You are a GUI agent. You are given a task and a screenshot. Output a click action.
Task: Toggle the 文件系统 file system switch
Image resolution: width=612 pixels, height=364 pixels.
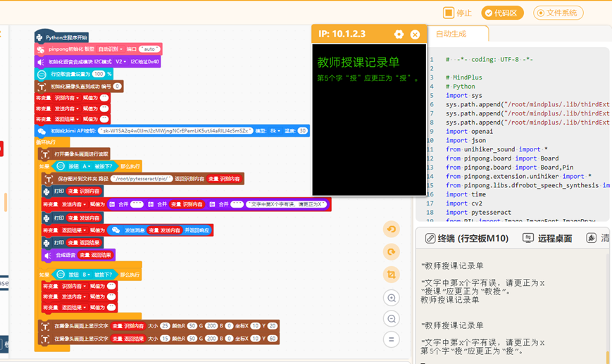pos(558,13)
